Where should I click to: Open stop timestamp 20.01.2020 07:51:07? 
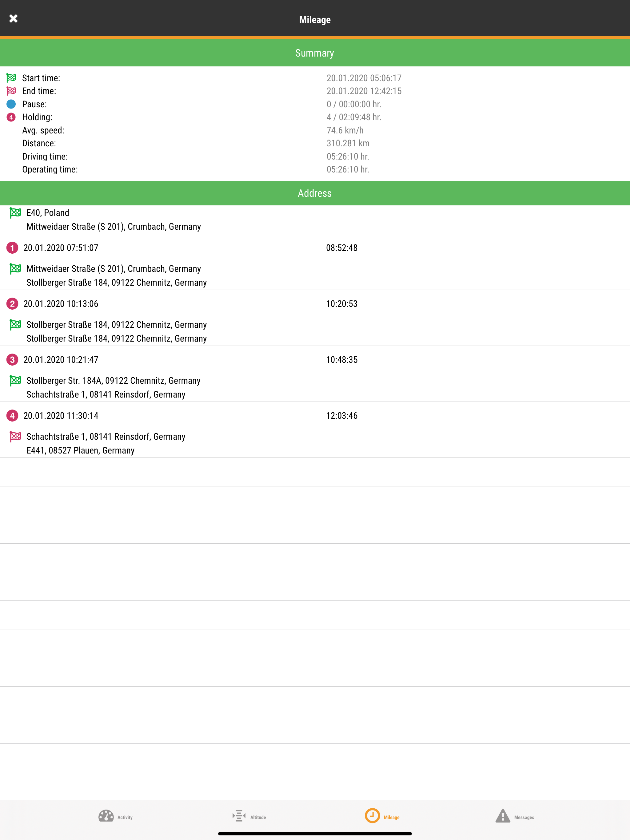(61, 248)
